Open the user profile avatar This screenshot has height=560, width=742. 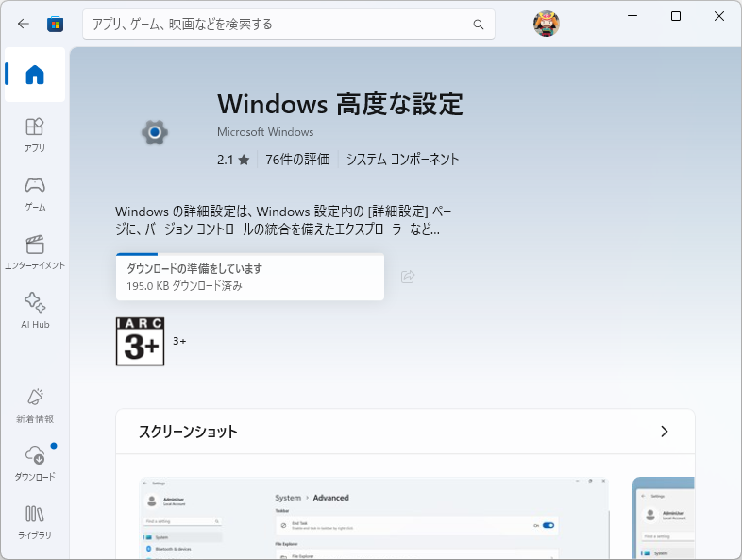[546, 24]
